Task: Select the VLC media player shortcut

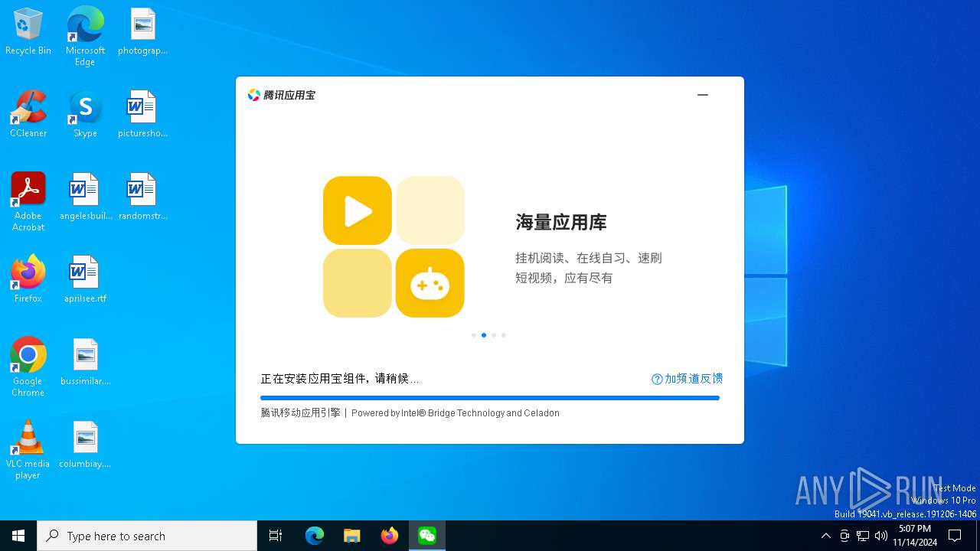Action: tap(28, 450)
